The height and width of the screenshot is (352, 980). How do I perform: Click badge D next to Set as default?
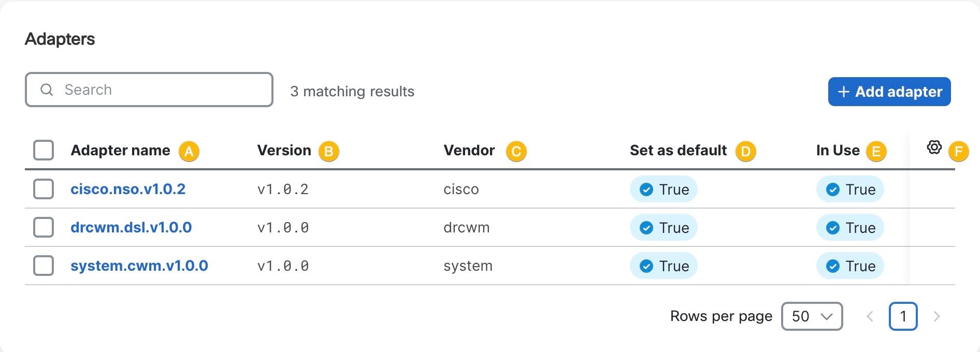(746, 151)
